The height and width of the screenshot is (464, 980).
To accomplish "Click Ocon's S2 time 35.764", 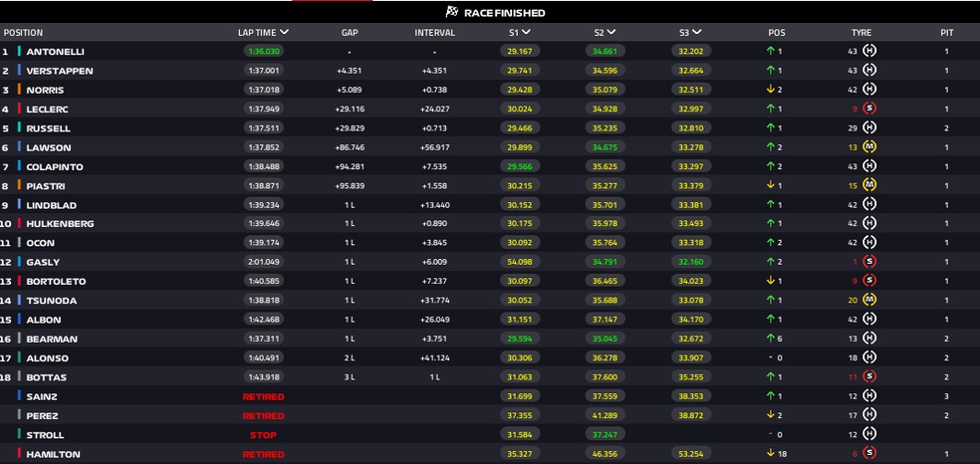I will pyautogui.click(x=605, y=242).
